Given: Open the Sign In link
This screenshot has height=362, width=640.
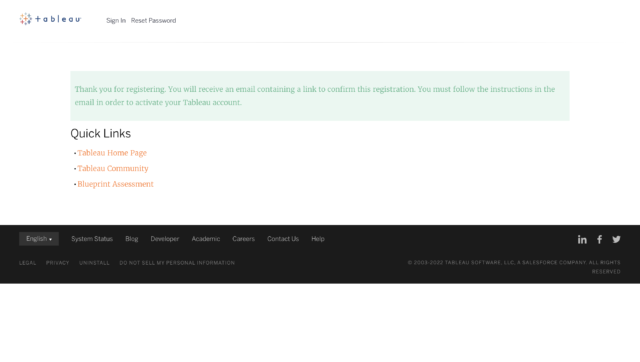Looking at the screenshot, I should (x=116, y=20).
